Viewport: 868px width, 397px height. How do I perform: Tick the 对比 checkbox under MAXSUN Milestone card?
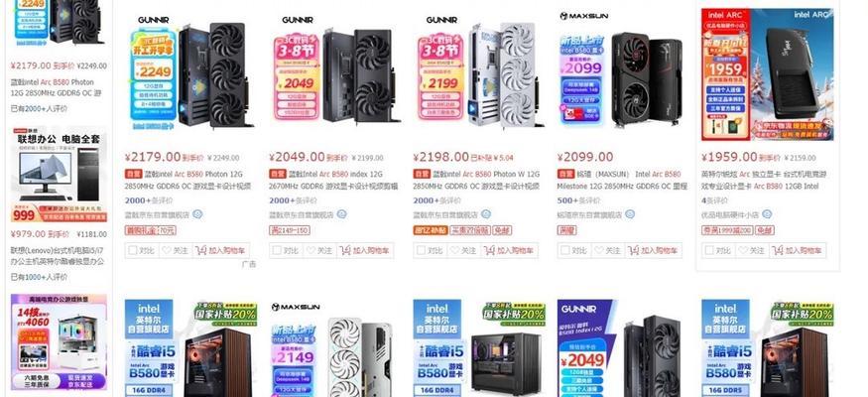564,251
